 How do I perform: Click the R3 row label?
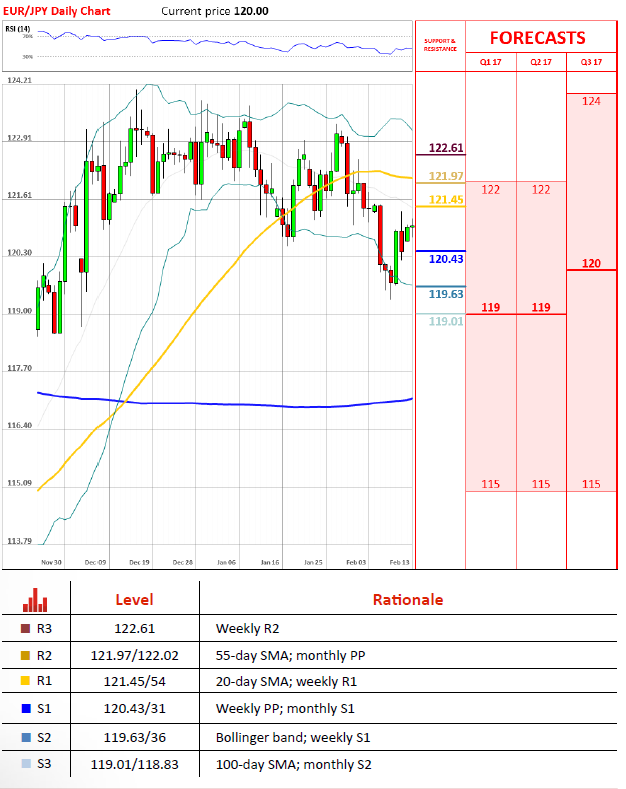(x=44, y=628)
